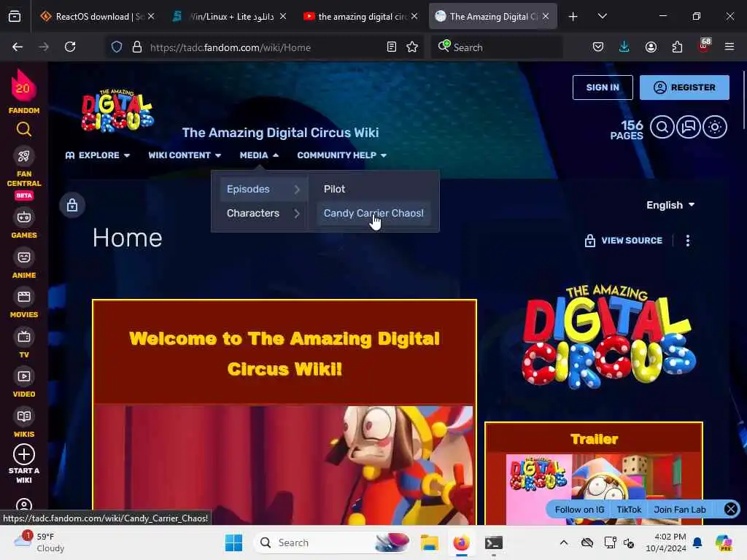This screenshot has height=560, width=747.
Task: Open Candy Carrier Chaos! episode page
Action: pyautogui.click(x=374, y=214)
